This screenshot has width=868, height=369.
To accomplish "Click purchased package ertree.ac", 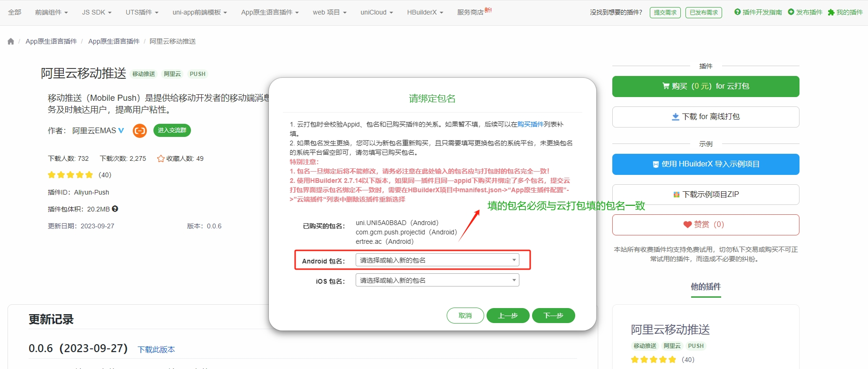I will (384, 241).
